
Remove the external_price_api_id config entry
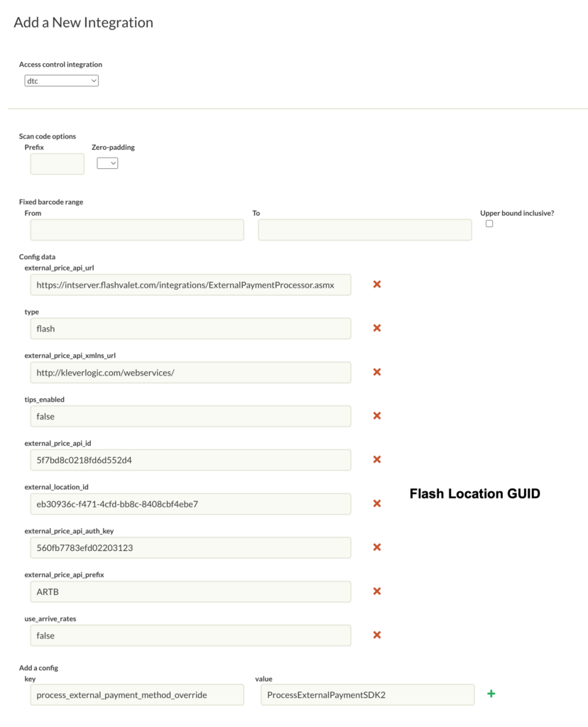pyautogui.click(x=377, y=459)
